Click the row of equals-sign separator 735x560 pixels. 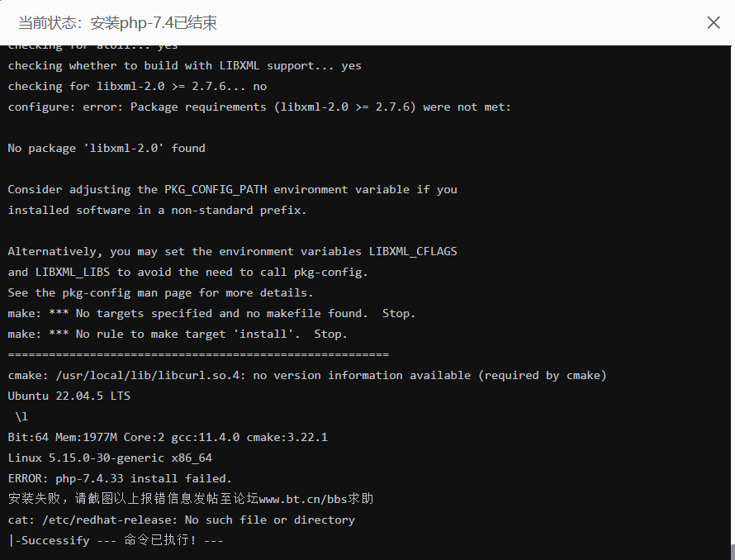[x=198, y=355]
